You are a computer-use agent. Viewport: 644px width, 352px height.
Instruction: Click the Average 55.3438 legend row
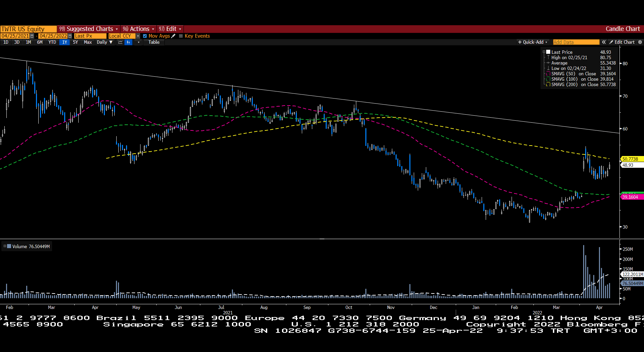581,63
